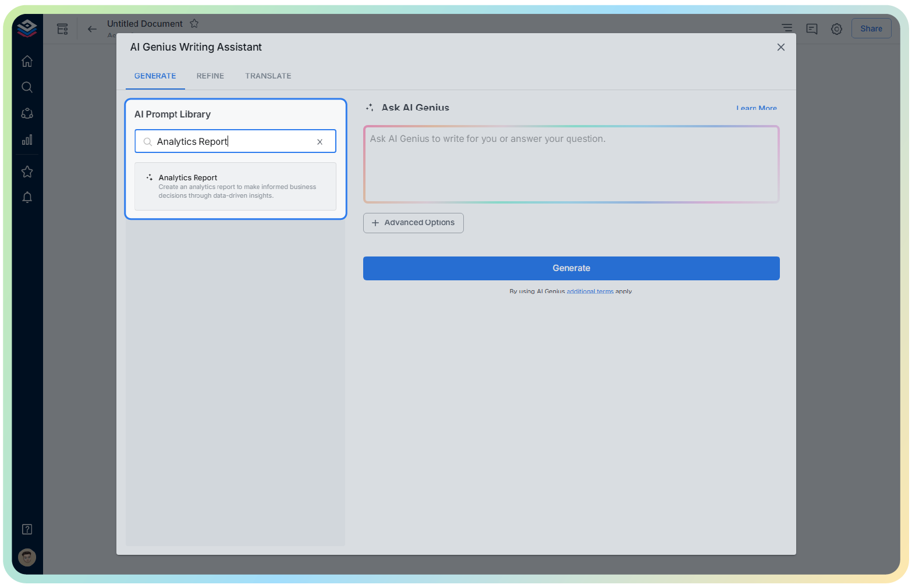The height and width of the screenshot is (588, 912).
Task: Open the Teams icon in sidebar
Action: click(x=27, y=113)
